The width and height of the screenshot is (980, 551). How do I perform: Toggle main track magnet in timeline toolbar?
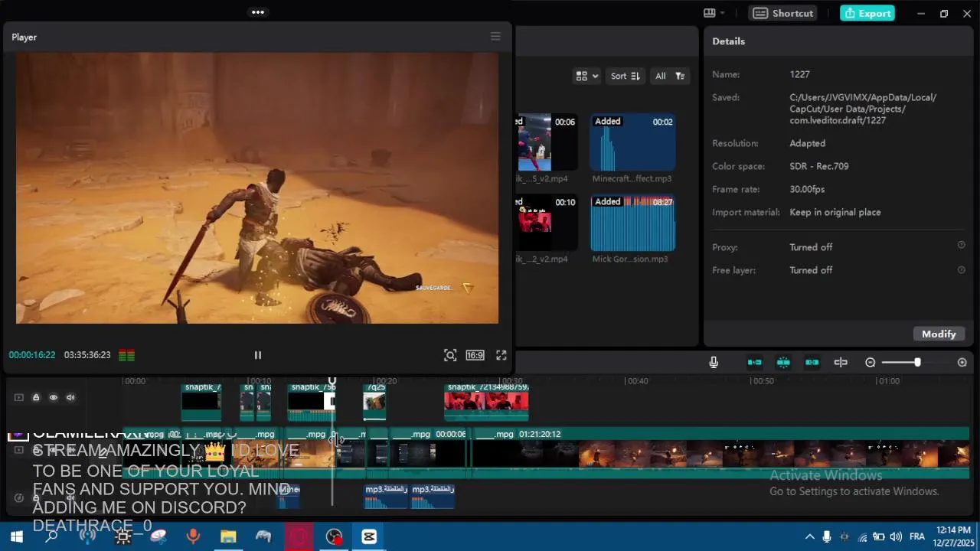pos(755,363)
